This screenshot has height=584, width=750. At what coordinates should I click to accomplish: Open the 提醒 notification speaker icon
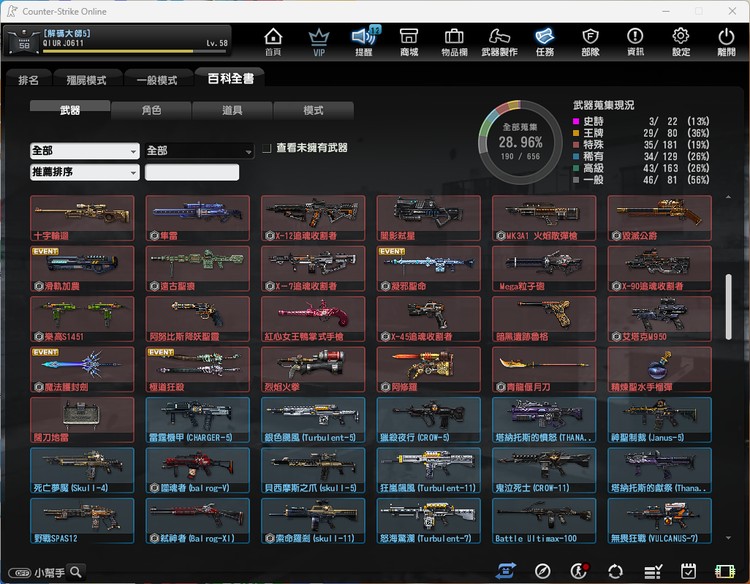(364, 42)
